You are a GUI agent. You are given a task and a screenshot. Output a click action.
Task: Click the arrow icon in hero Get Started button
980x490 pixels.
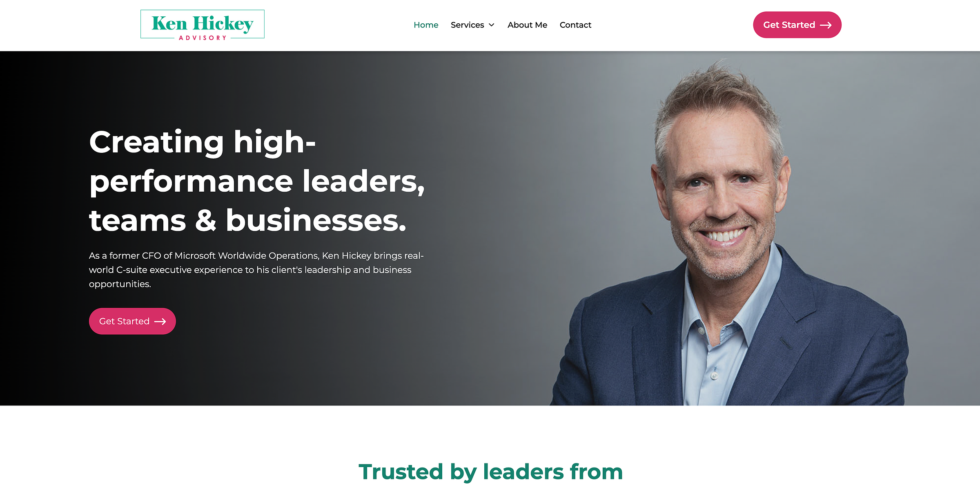[x=160, y=322]
